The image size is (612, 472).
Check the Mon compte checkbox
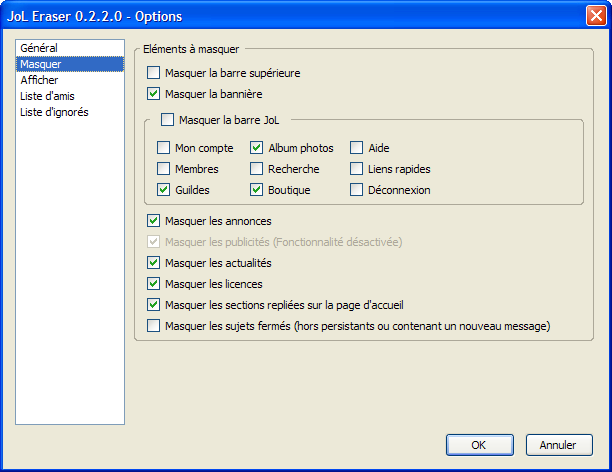(x=164, y=148)
